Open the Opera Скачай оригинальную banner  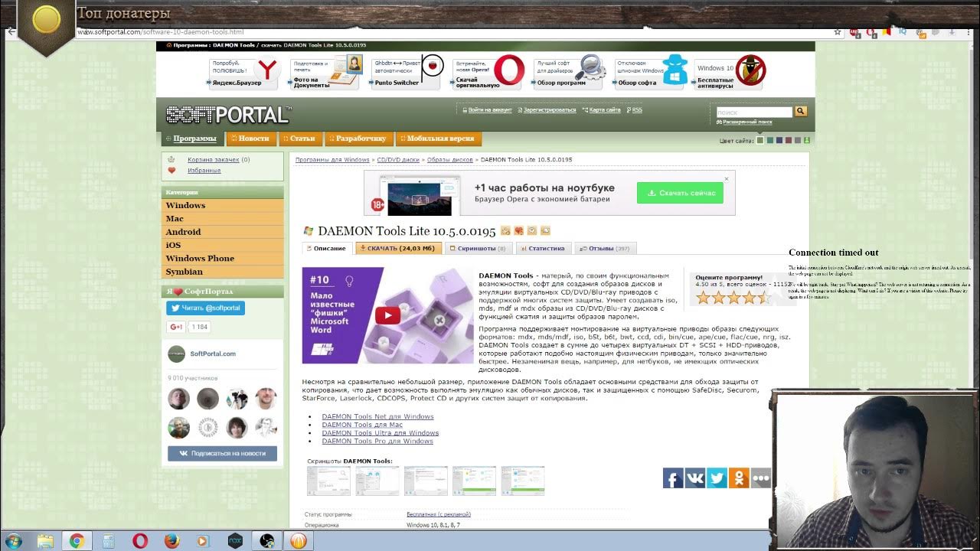[488, 73]
